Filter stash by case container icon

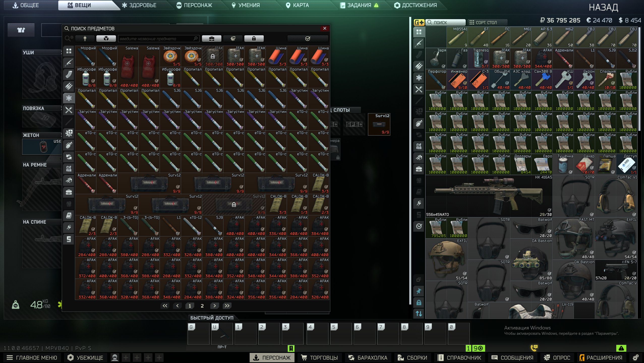[x=419, y=169]
